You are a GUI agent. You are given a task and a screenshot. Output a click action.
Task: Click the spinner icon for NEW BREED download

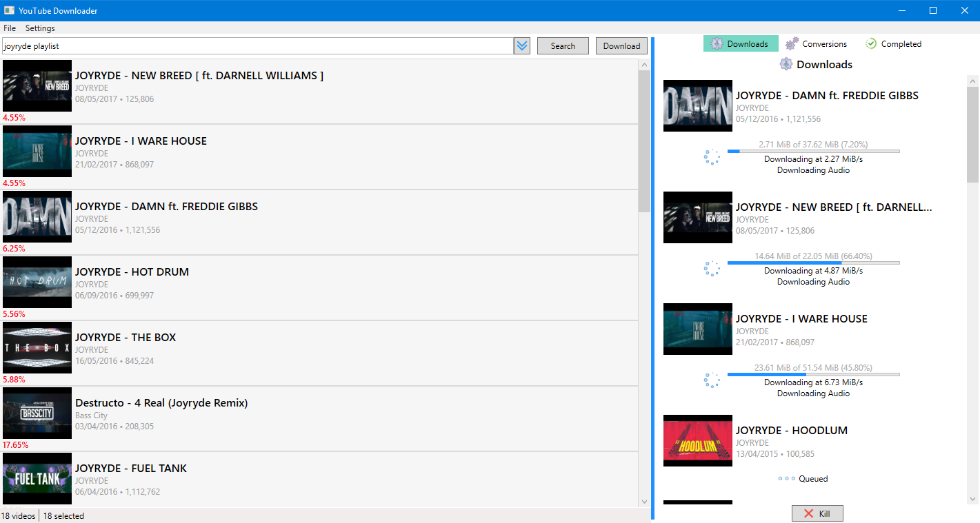[x=712, y=268]
